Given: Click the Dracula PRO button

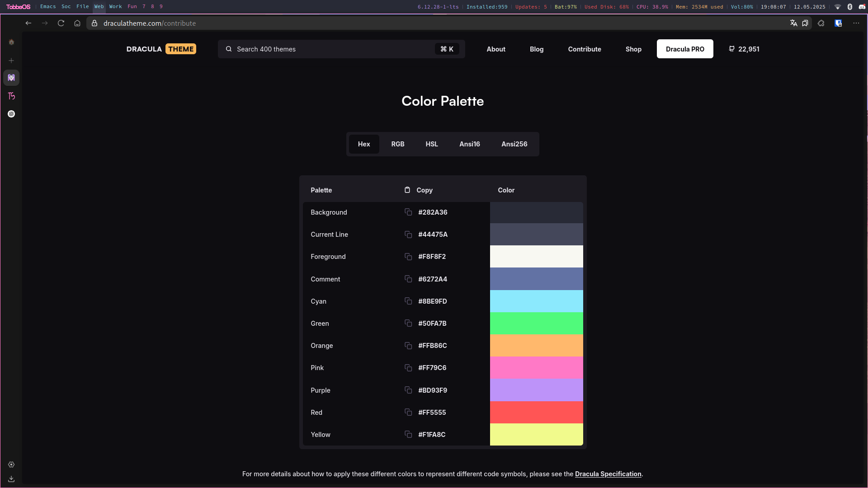Looking at the screenshot, I should 684,49.
